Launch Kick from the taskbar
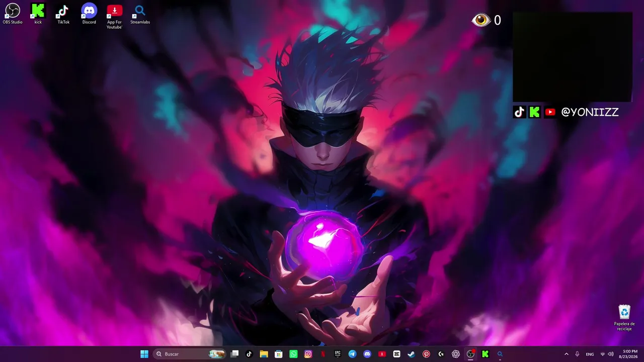Viewport: 644px width, 362px height. tap(485, 354)
